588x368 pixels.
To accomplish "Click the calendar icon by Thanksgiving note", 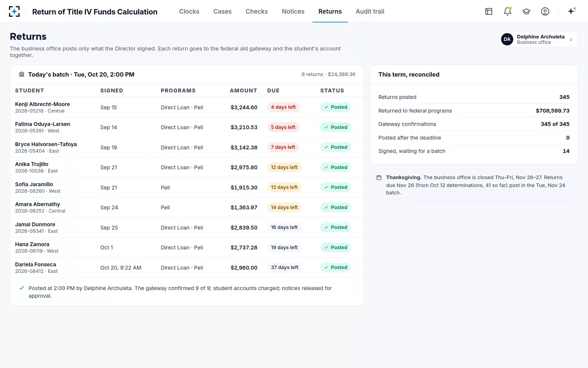I will (x=379, y=177).
